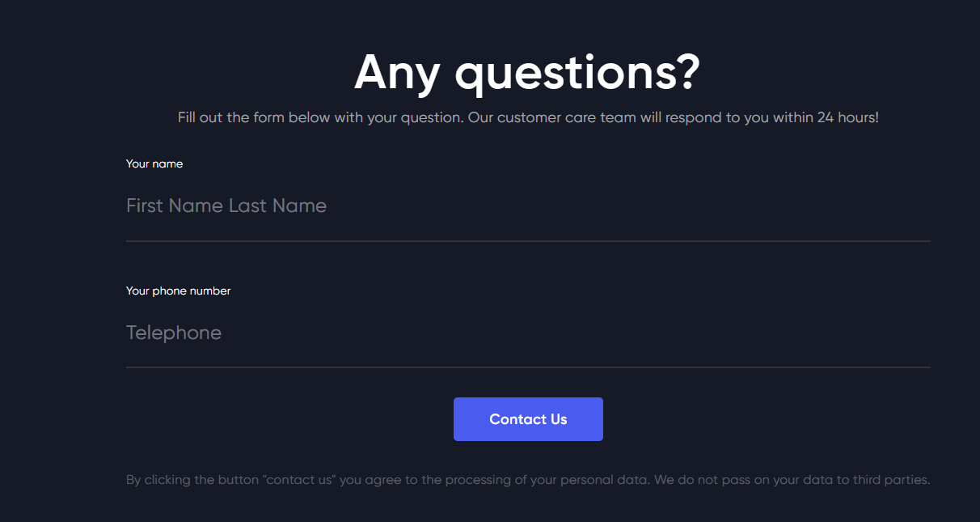
Task: Click the "Last Name" placeholder text
Action: coord(277,206)
